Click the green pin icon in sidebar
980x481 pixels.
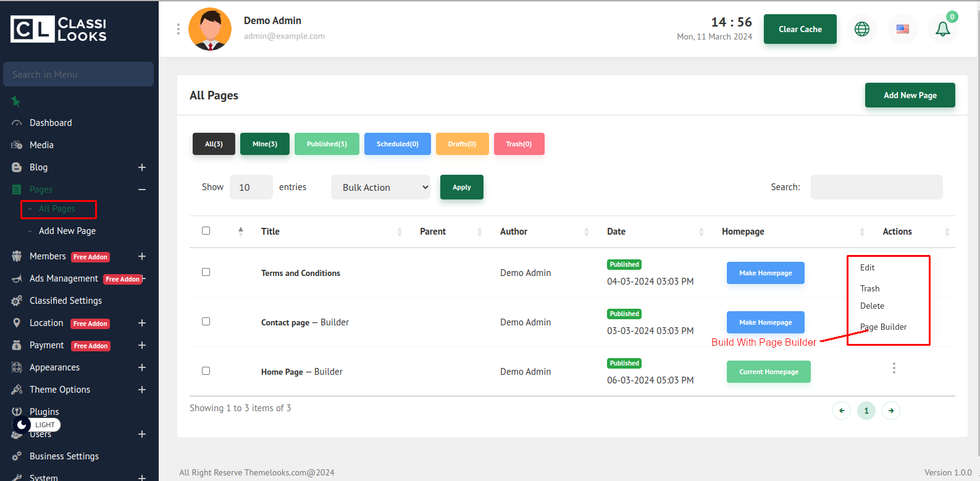click(16, 101)
